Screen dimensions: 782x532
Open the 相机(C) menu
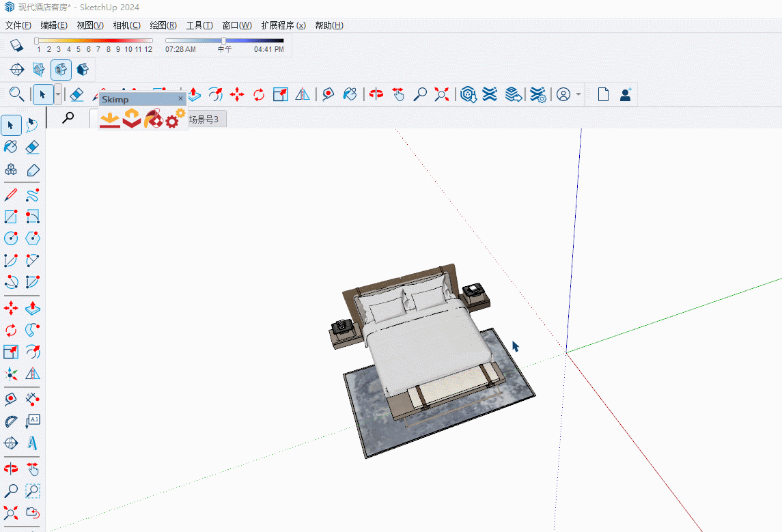[x=126, y=25]
